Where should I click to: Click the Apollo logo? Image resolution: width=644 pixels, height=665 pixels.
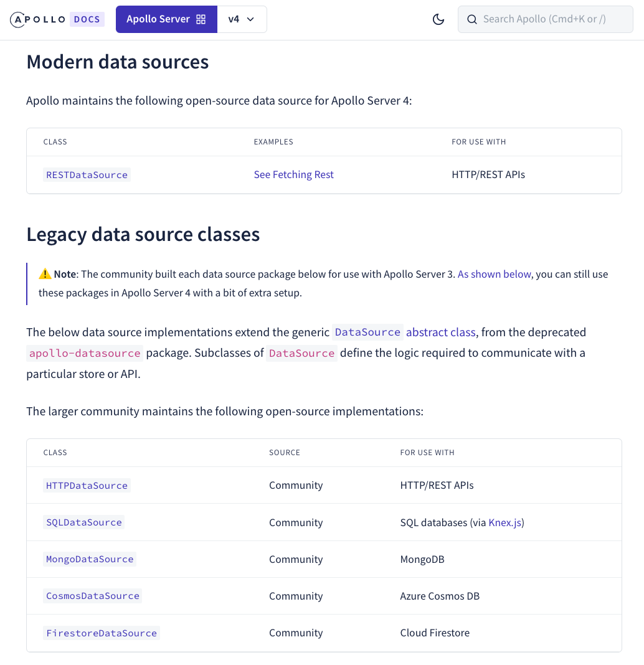pos(38,19)
